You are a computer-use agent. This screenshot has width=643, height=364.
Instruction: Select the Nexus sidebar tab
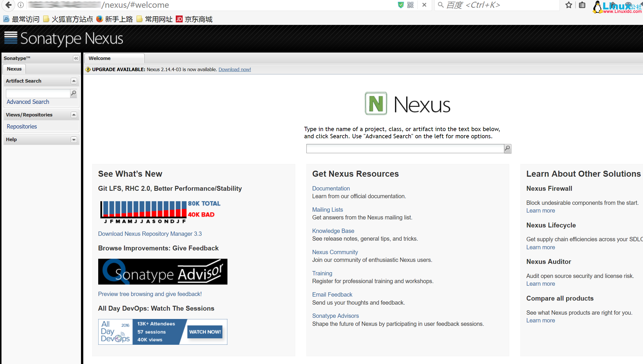pyautogui.click(x=14, y=69)
